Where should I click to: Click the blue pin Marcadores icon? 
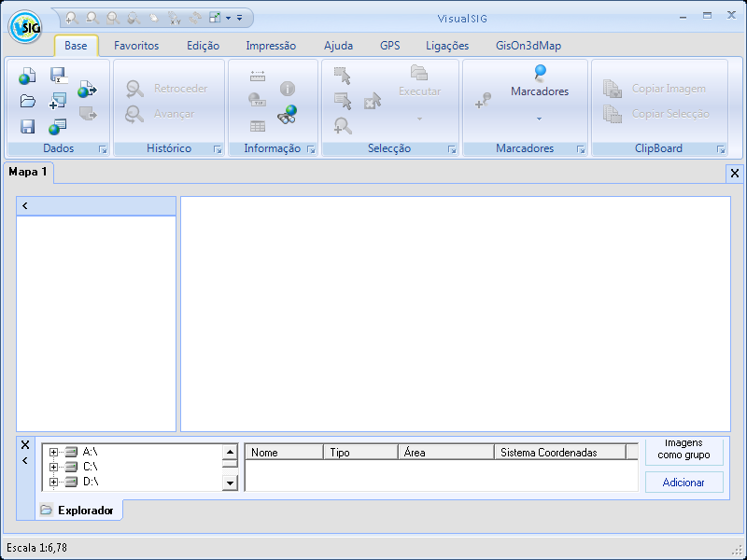click(x=540, y=72)
